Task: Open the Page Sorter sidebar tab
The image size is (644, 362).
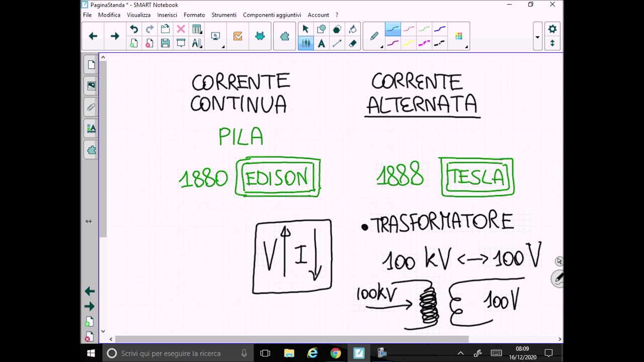Action: pos(91,65)
